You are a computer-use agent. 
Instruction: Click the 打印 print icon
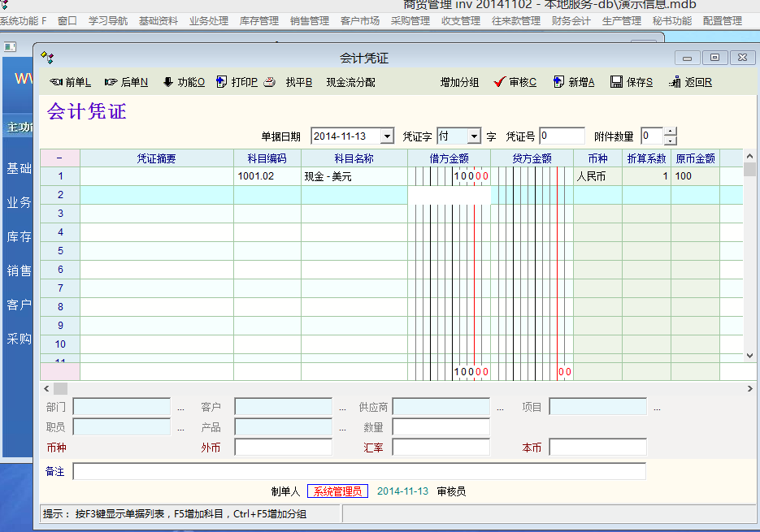click(x=221, y=82)
